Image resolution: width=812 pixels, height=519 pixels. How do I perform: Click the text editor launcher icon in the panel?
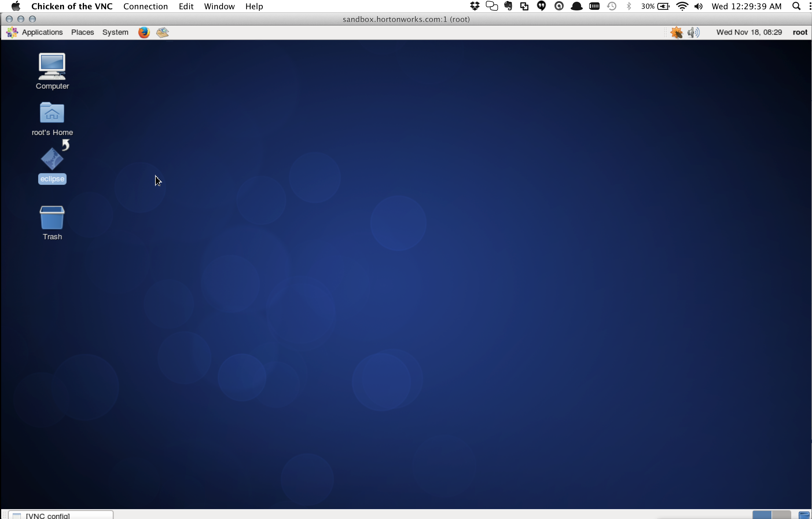click(163, 32)
